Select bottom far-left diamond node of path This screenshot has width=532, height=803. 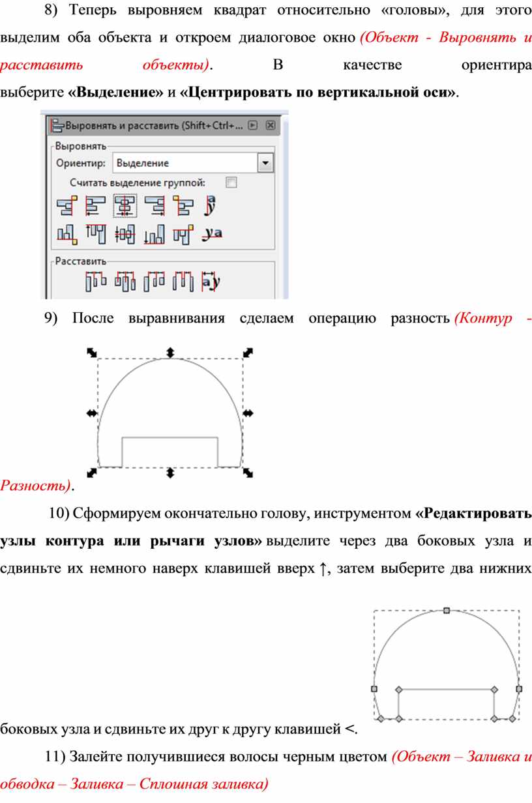tap(381, 718)
